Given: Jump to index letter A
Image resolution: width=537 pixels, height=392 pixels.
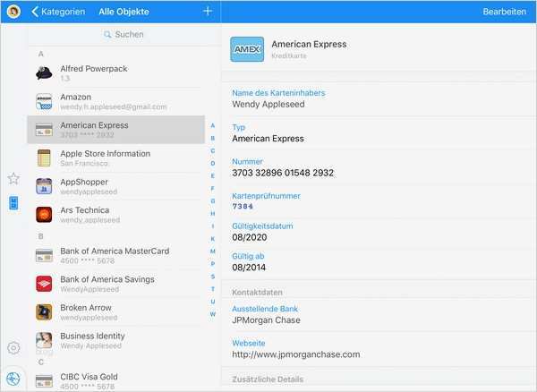Looking at the screenshot, I should tap(213, 125).
